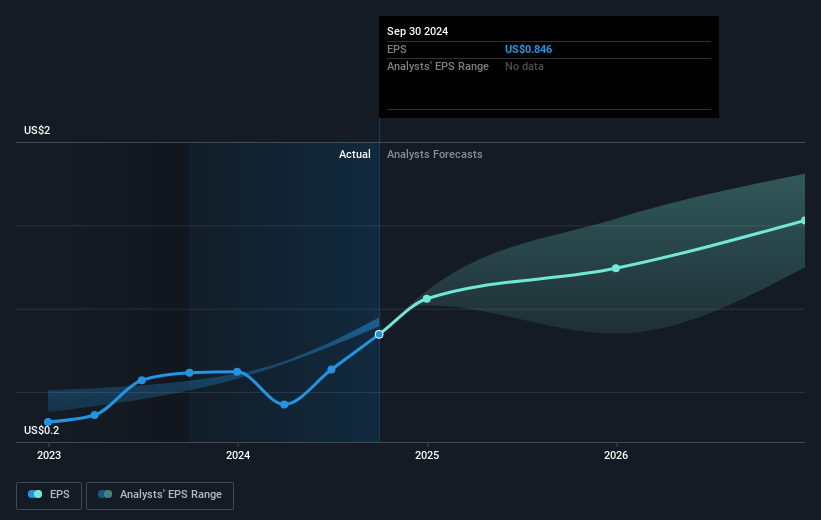Screen dimensions: 821x520
Task: Toggle the Analysts' EPS Range legend
Action: tap(160, 495)
